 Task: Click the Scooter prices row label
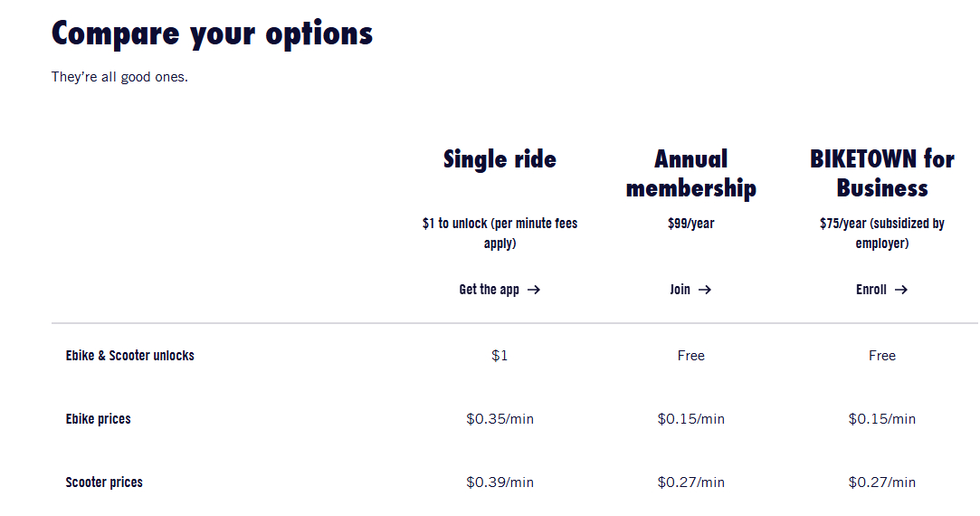click(104, 483)
